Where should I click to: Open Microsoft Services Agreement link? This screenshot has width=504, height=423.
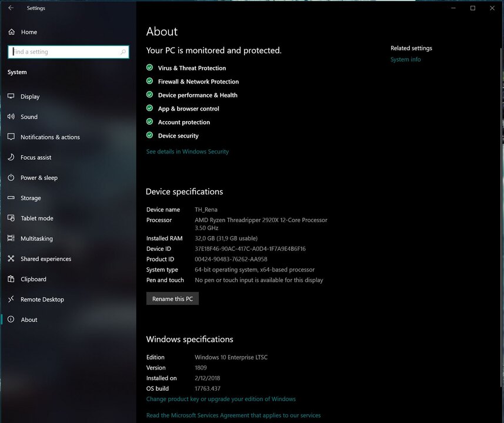[x=233, y=415]
